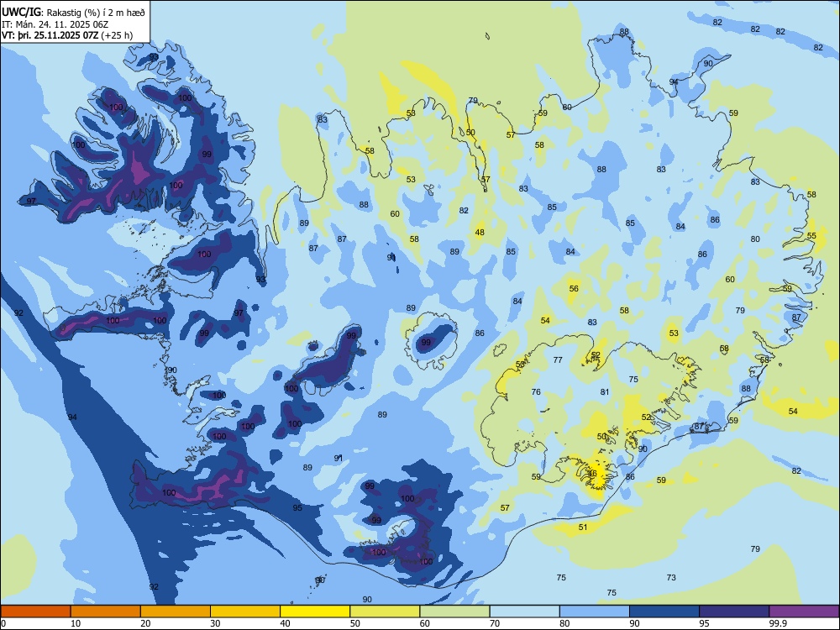Click the 20–30 amber legend swatch
This screenshot has width=840, height=630.
(x=176, y=612)
